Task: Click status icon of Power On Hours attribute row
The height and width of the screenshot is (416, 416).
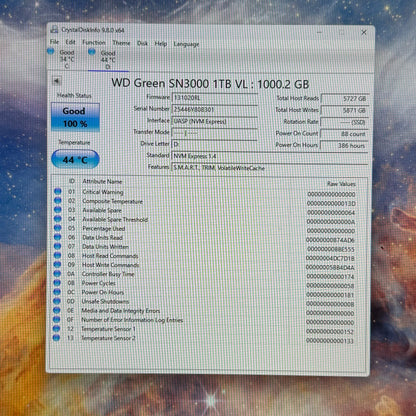Action: pos(57,292)
